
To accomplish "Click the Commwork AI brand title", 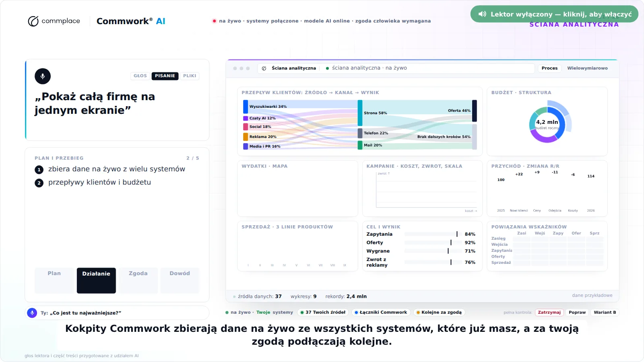I will point(131,21).
